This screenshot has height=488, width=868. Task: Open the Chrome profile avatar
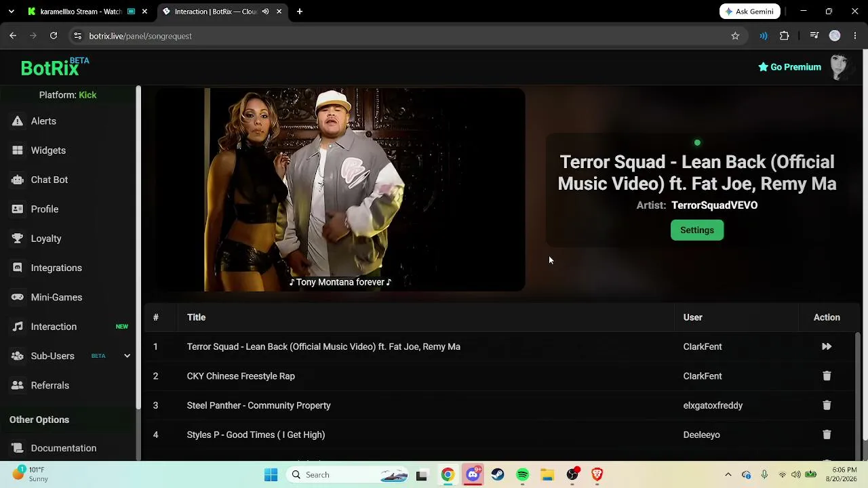(835, 36)
